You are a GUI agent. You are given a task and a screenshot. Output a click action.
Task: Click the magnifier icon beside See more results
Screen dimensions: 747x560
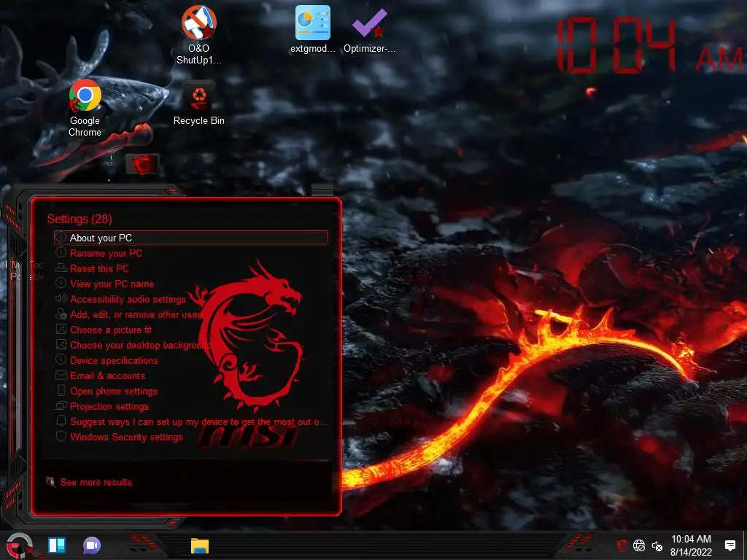pos(50,483)
